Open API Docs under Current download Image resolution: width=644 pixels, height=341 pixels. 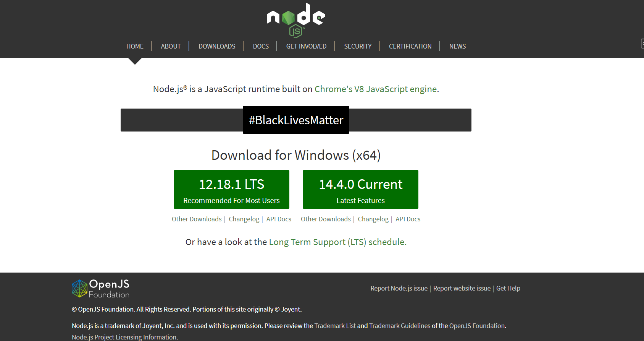(408, 219)
